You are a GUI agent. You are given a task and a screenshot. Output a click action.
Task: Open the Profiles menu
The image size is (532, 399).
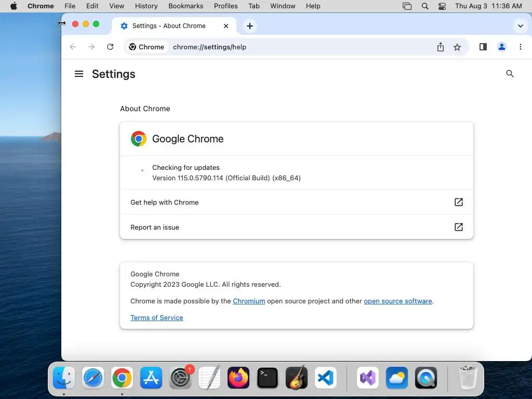tap(225, 6)
